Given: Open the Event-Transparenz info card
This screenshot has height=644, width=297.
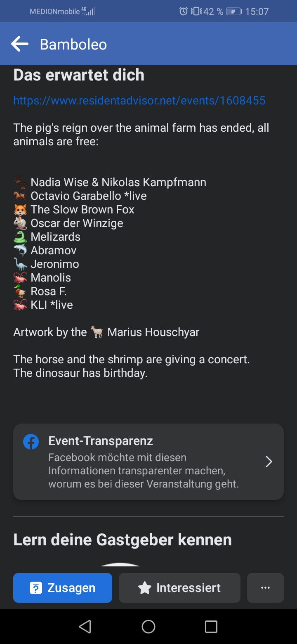Looking at the screenshot, I should pos(148,462).
